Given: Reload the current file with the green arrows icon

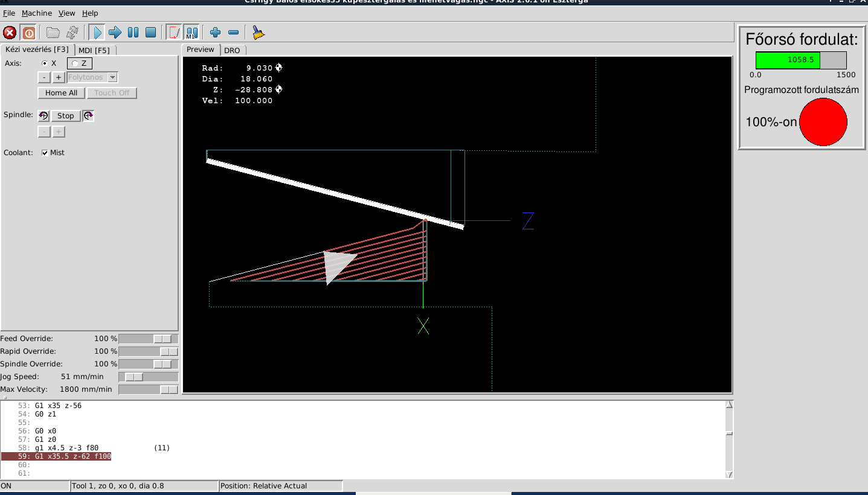Looking at the screenshot, I should 72,33.
